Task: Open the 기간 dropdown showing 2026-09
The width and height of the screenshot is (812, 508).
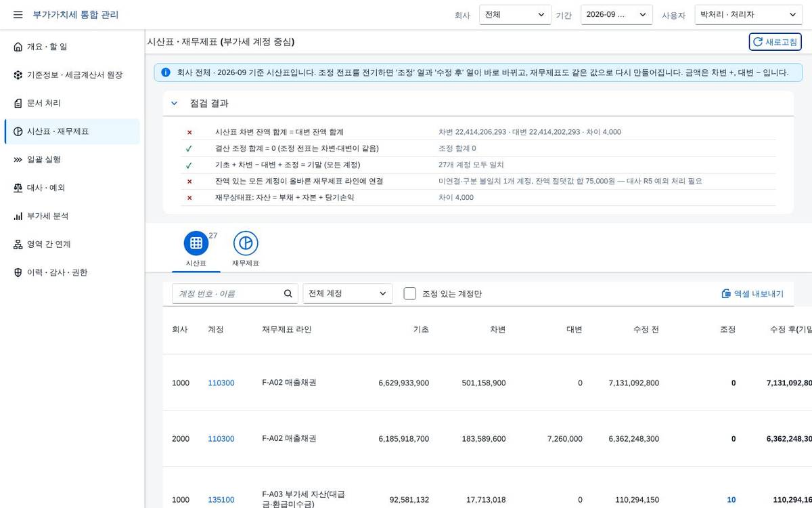Action: (616, 15)
